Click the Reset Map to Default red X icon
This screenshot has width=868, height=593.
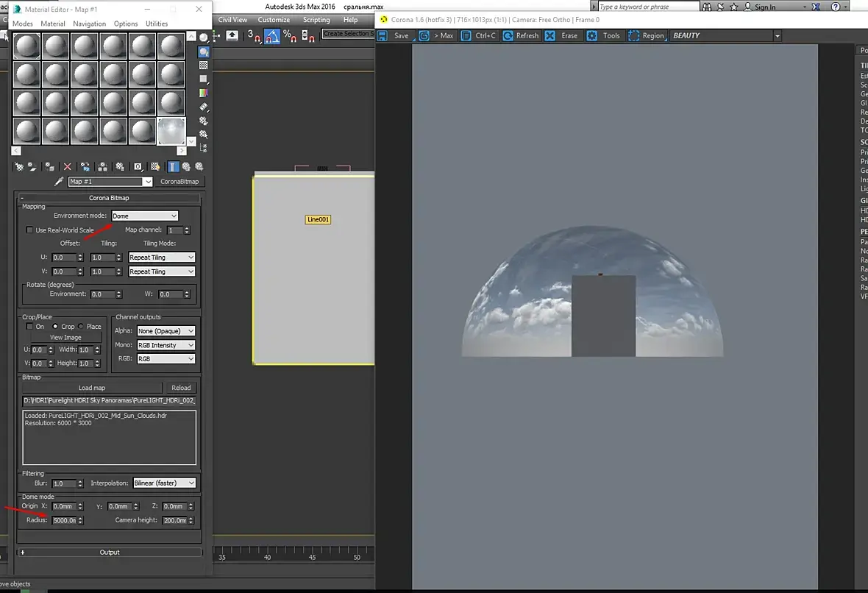pos(68,167)
